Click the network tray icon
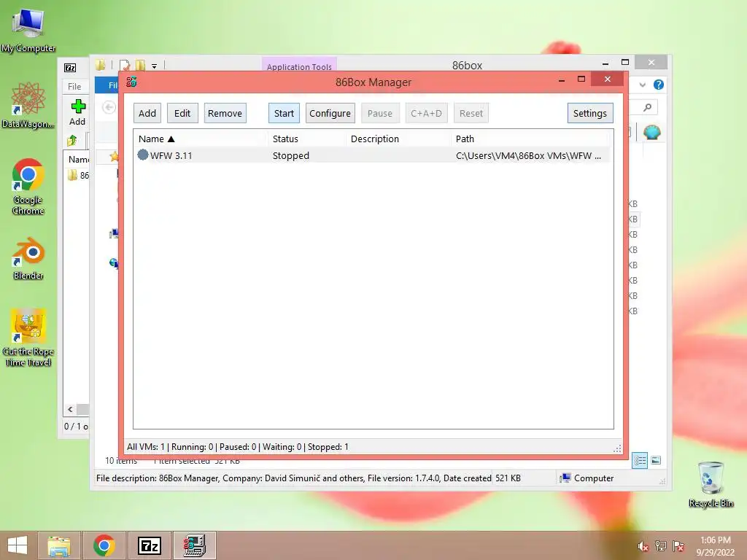Image resolution: width=747 pixels, height=560 pixels. tap(661, 545)
